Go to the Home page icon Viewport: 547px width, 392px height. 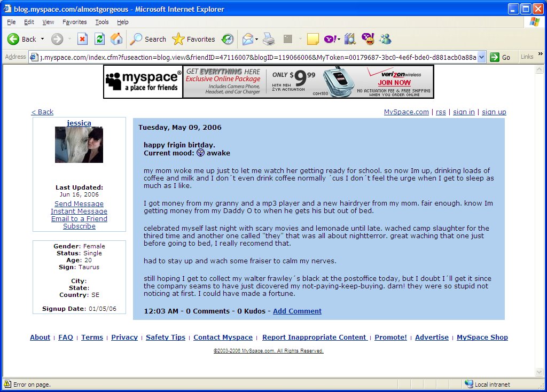(x=116, y=39)
